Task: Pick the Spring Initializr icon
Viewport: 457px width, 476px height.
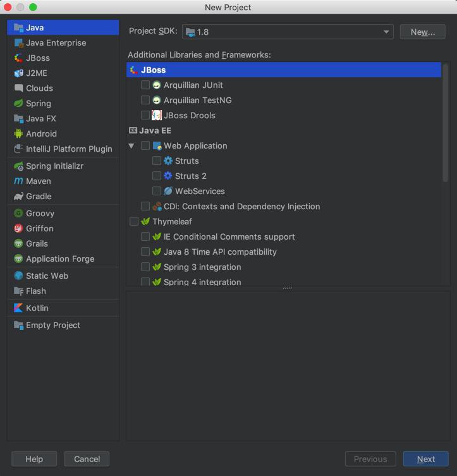Action: click(18, 166)
